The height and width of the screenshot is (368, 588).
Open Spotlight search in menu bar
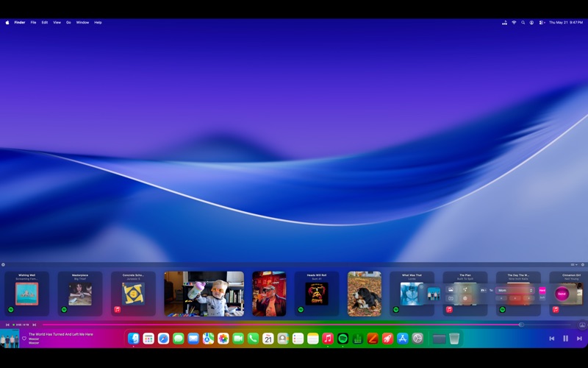523,23
